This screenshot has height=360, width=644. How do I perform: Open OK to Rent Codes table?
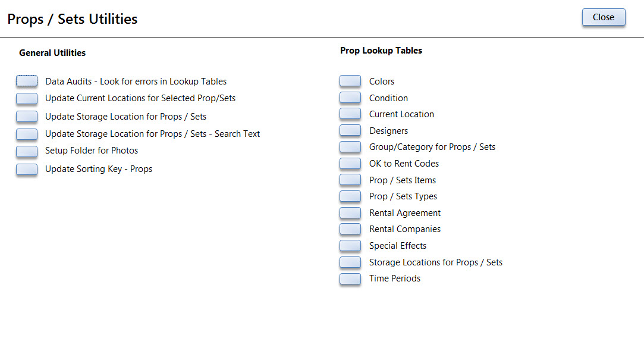click(350, 164)
